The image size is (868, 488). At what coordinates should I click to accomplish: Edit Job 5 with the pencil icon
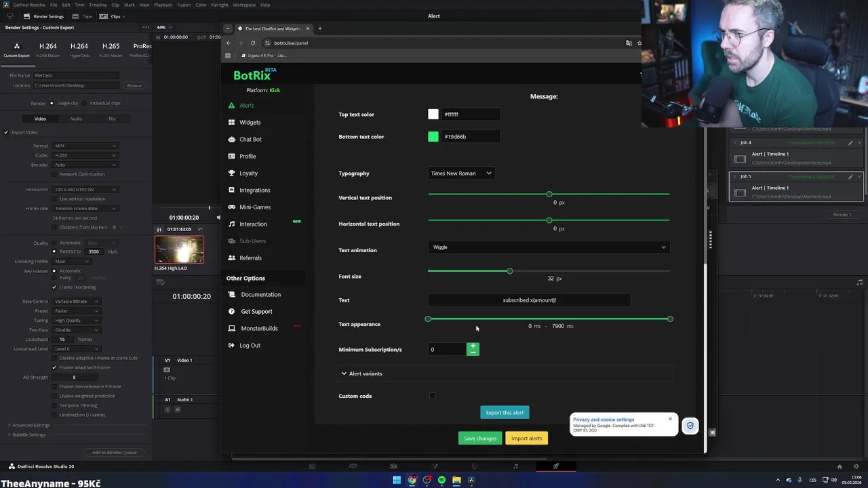(x=850, y=176)
